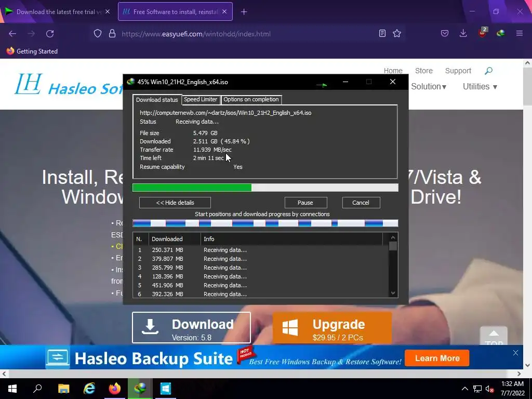This screenshot has height=399, width=532.
Task: Click Learn More on Backup Suite banner
Action: (437, 358)
